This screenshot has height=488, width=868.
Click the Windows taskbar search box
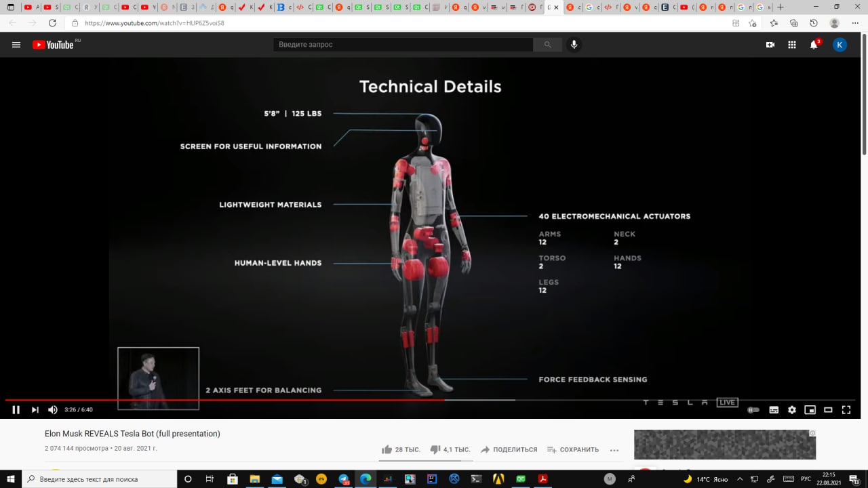click(x=99, y=479)
